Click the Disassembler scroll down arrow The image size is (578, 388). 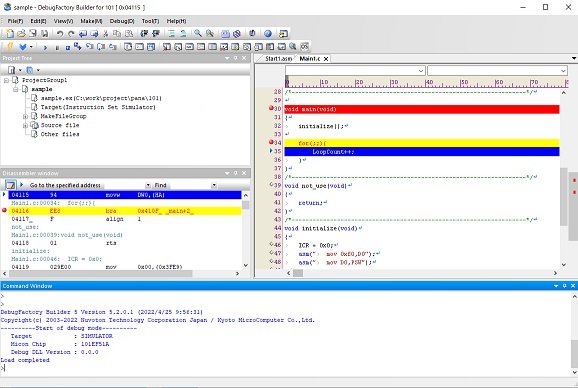point(246,265)
